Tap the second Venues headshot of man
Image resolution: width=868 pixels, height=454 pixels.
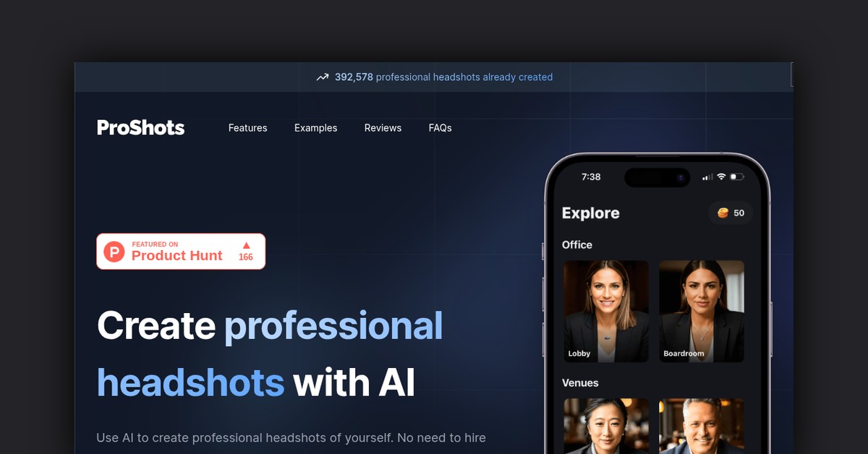(702, 426)
